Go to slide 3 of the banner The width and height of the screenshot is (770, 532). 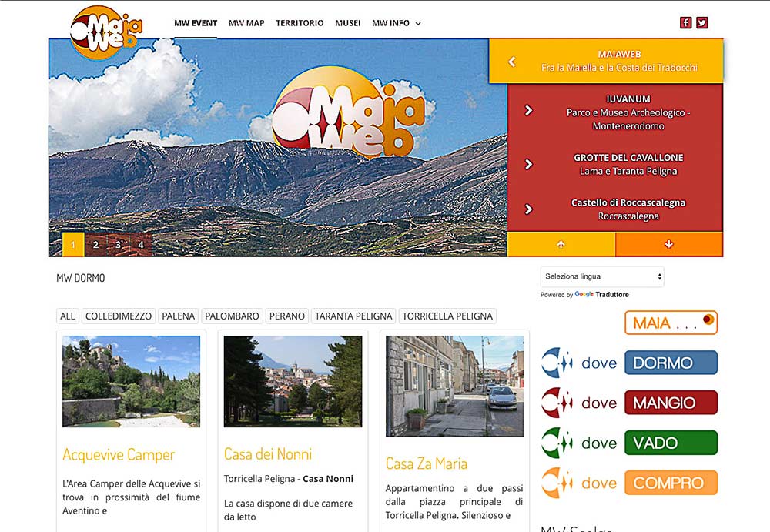point(119,245)
